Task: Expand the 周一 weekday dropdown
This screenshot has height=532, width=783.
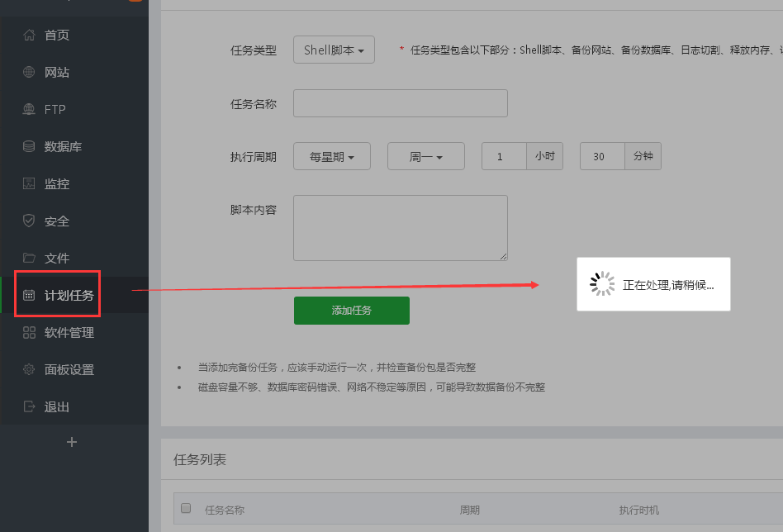Action: point(425,155)
